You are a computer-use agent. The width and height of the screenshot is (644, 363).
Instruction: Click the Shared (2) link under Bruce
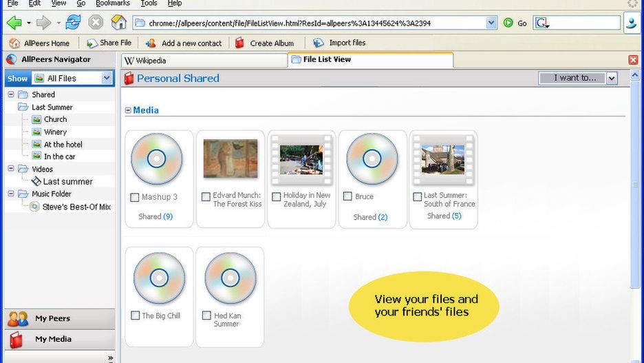370,217
